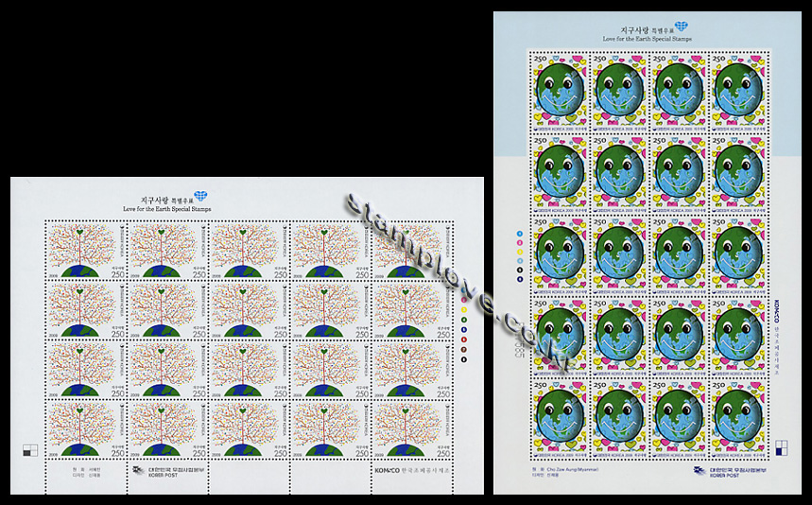Pick the brown color dot on tree sheet
Image resolution: width=812 pixels, height=505 pixels.
click(x=463, y=350)
